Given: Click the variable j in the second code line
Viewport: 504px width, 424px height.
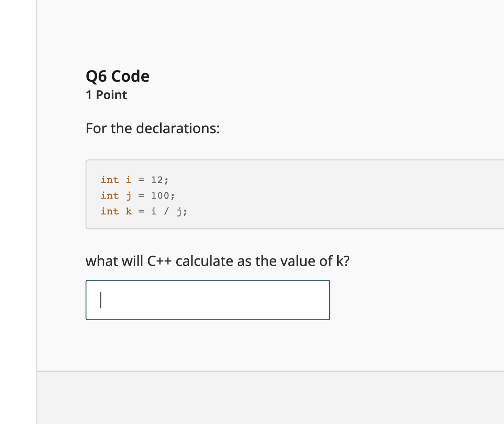Looking at the screenshot, I should click(129, 196).
